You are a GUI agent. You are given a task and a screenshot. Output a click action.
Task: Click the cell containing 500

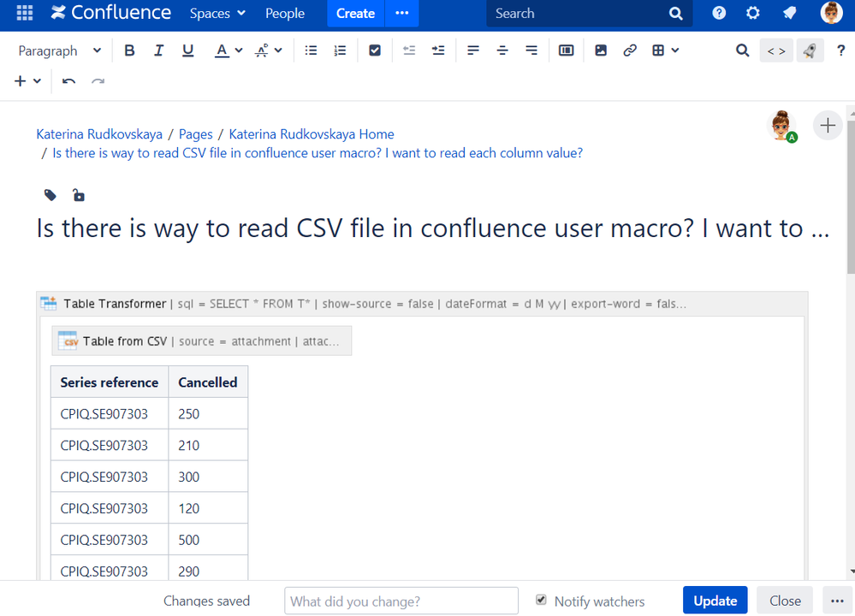pos(208,540)
